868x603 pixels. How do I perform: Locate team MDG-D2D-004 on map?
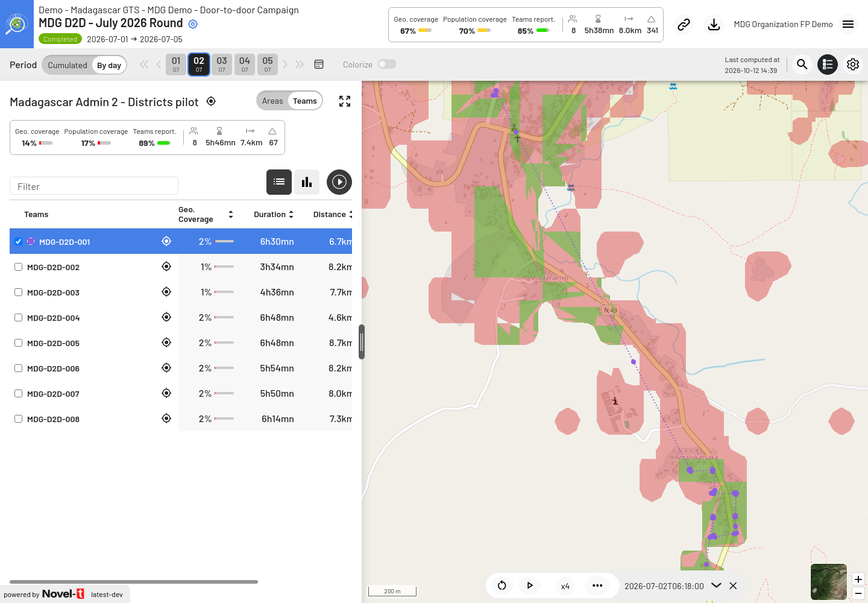tap(166, 317)
